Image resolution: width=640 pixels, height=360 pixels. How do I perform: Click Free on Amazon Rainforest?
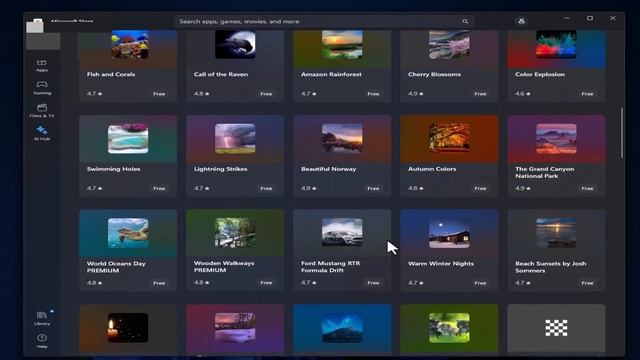(373, 94)
